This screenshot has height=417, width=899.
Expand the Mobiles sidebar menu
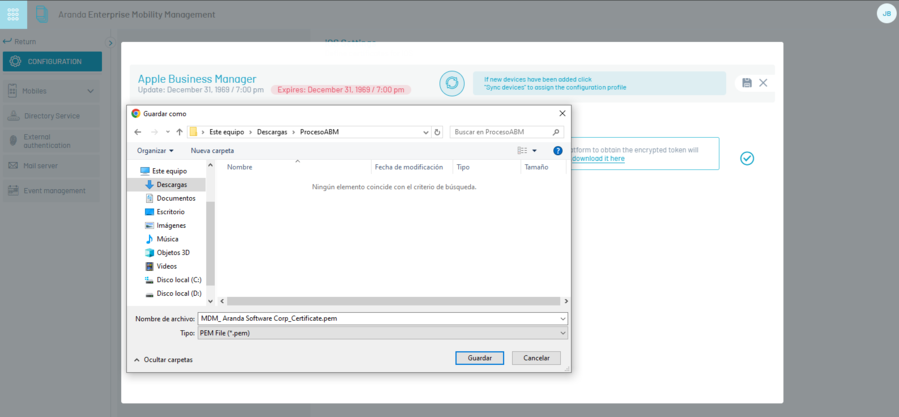[52, 91]
